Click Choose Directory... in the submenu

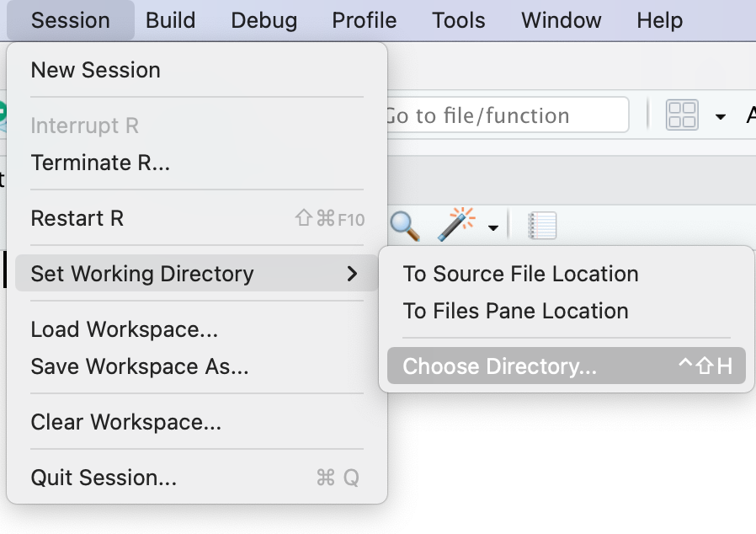point(499,366)
